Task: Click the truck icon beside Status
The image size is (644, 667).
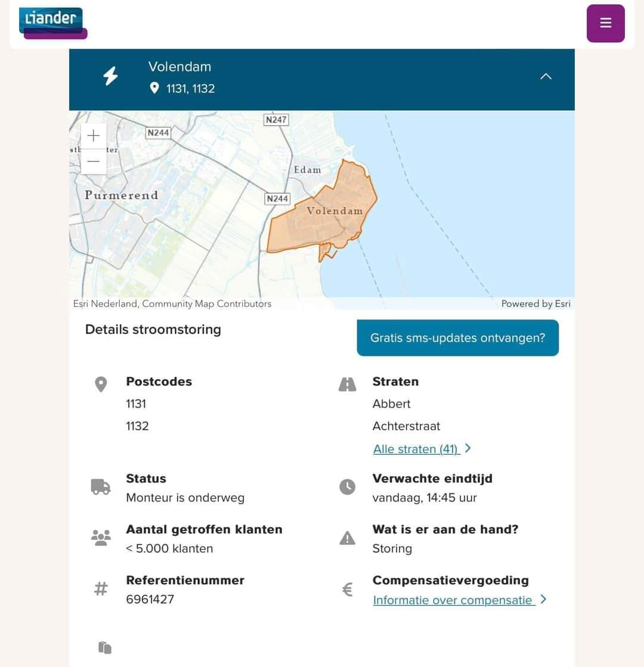Action: [x=101, y=487]
